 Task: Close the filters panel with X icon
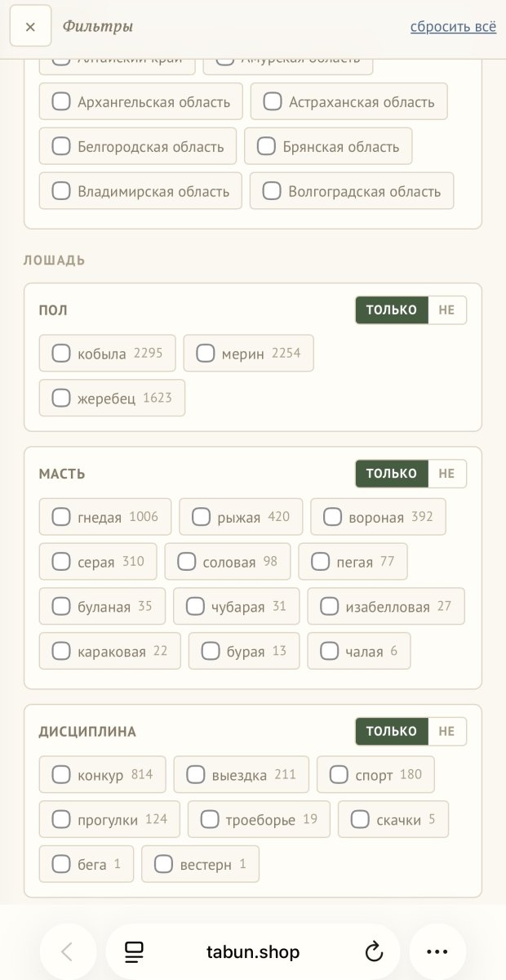pos(30,26)
